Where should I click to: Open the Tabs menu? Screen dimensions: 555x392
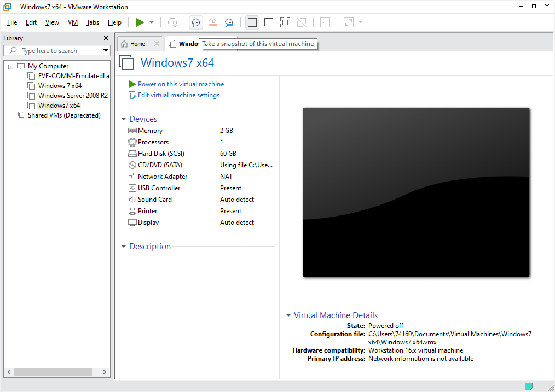(92, 22)
